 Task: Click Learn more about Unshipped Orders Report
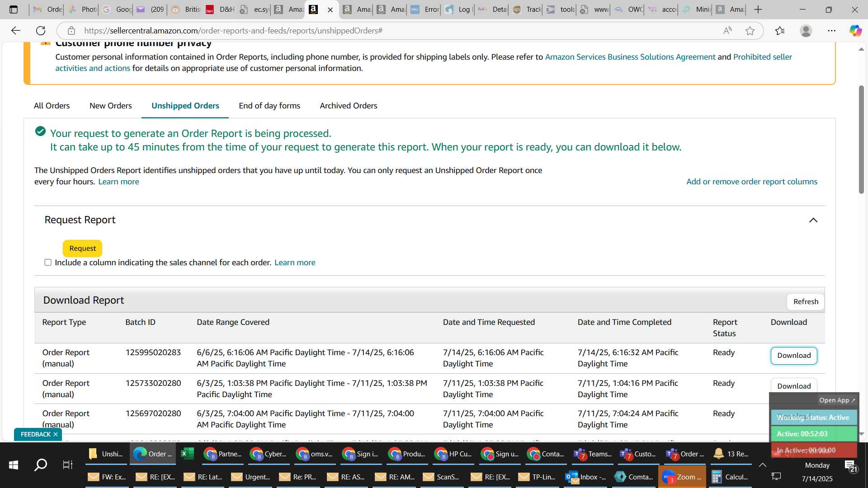pos(118,182)
